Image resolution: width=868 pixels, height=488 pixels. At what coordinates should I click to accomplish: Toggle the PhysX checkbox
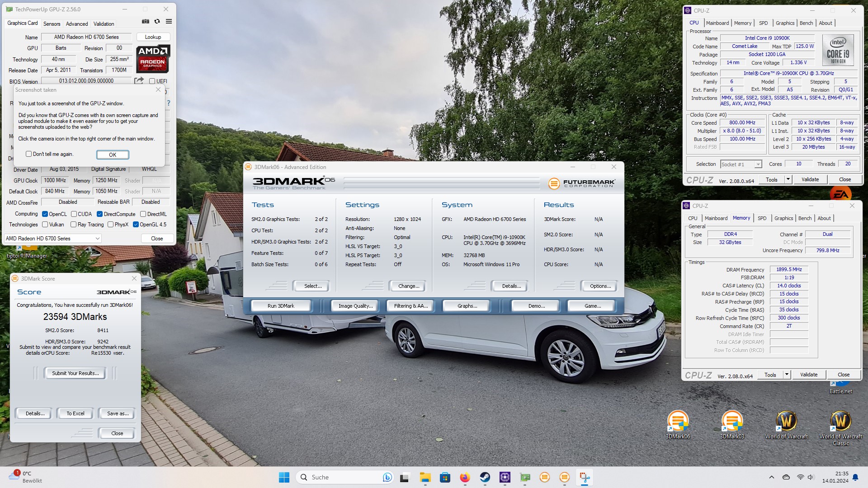(x=110, y=225)
